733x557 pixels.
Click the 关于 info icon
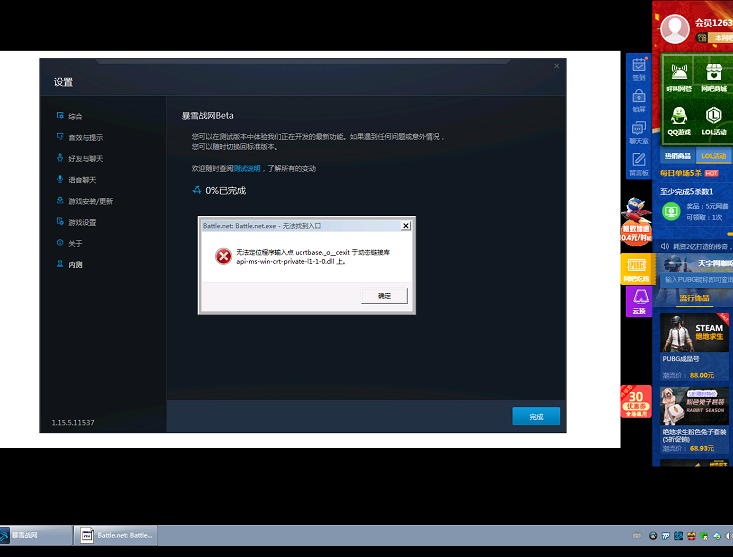coord(60,243)
